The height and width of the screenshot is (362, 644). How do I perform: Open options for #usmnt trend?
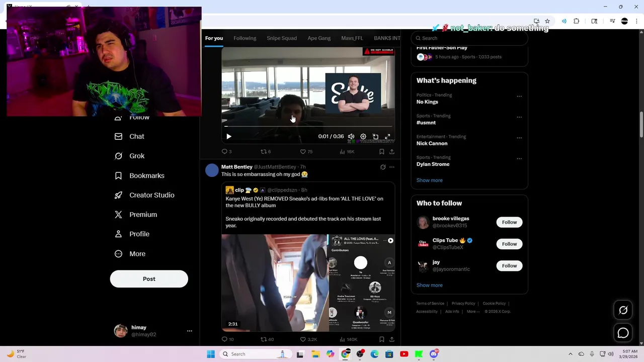tap(519, 117)
